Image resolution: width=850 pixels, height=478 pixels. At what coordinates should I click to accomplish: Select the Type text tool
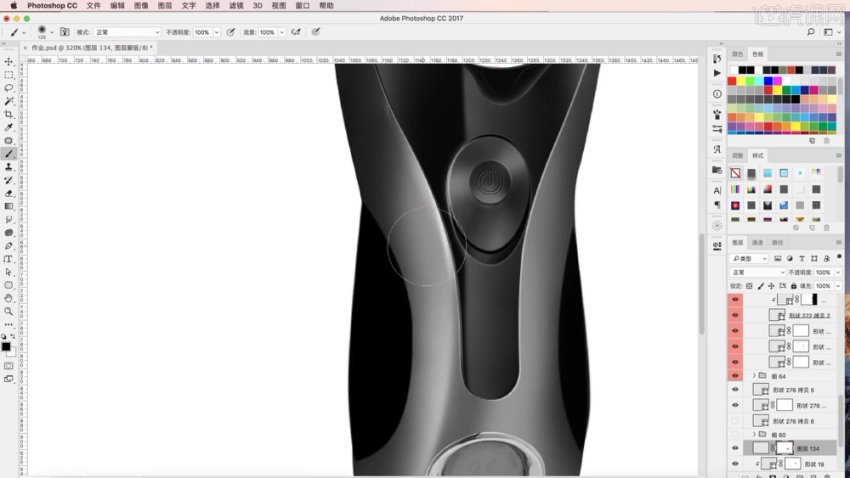(x=9, y=258)
